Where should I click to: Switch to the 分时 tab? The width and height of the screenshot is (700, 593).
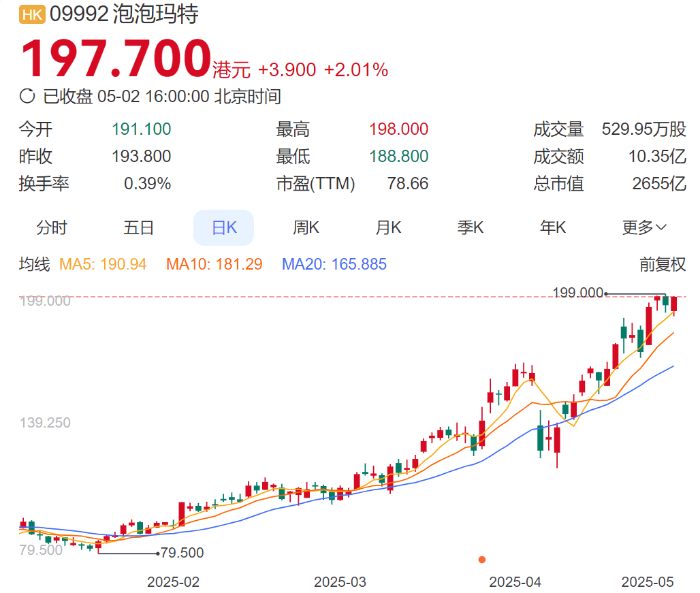52,227
